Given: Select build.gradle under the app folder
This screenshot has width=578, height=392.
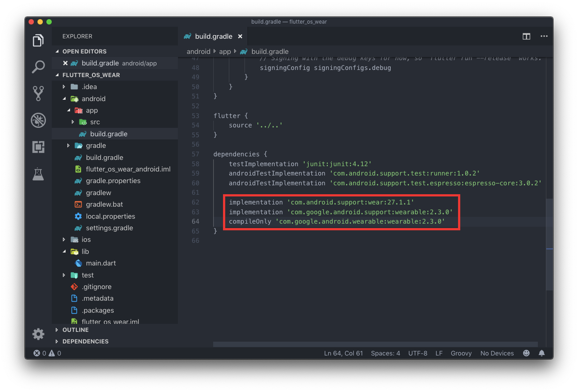Looking at the screenshot, I should (115, 134).
